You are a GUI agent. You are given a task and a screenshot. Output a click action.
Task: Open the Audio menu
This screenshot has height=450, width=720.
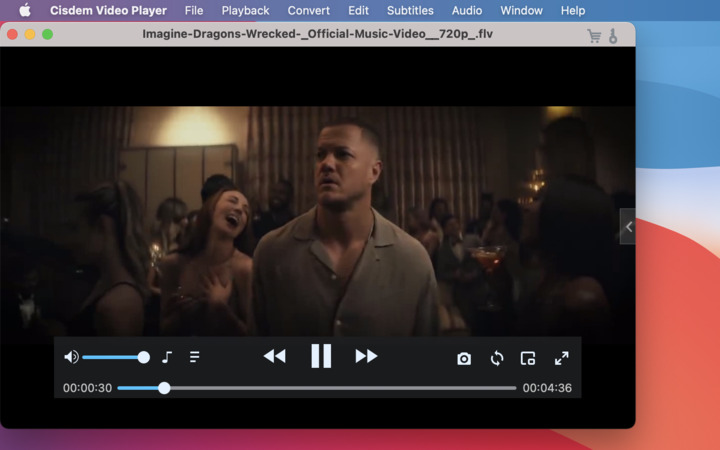[x=467, y=11]
